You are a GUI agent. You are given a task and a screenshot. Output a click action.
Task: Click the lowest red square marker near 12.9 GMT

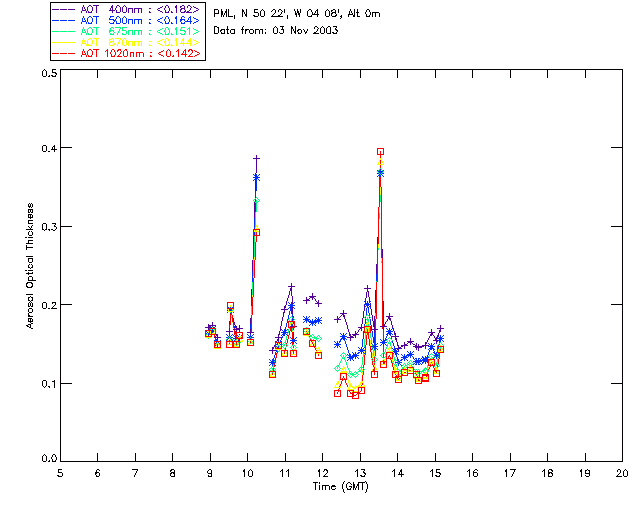(x=356, y=395)
